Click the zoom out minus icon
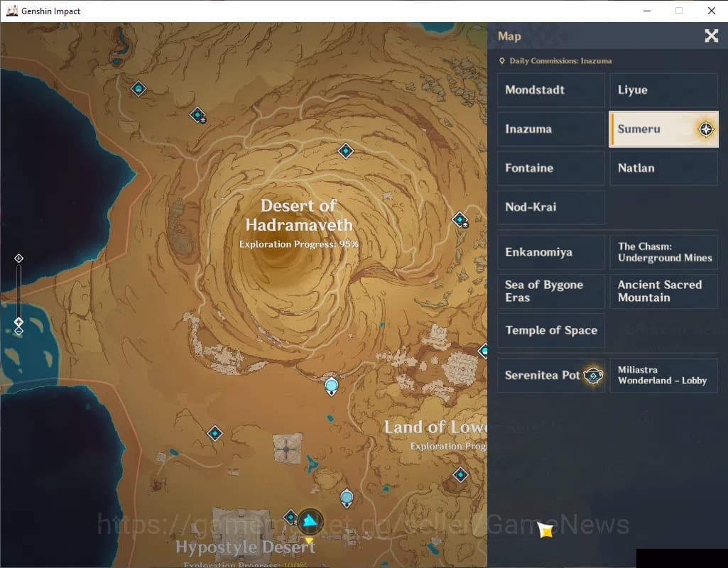Image resolution: width=728 pixels, height=568 pixels. [19, 331]
